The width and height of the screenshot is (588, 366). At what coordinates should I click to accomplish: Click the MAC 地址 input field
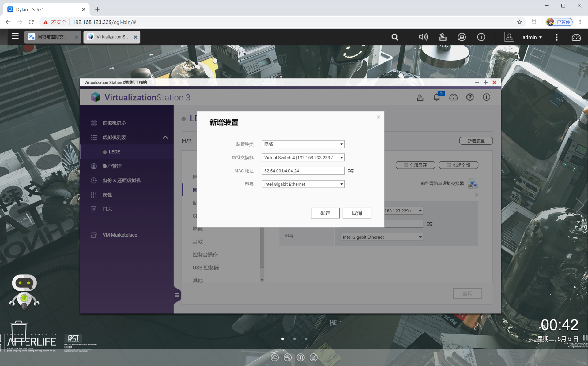(303, 171)
